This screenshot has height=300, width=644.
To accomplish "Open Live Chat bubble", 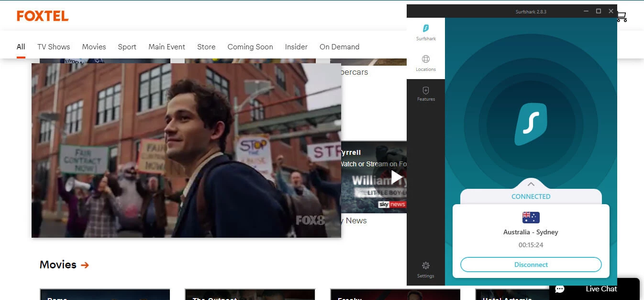I will [x=560, y=289].
